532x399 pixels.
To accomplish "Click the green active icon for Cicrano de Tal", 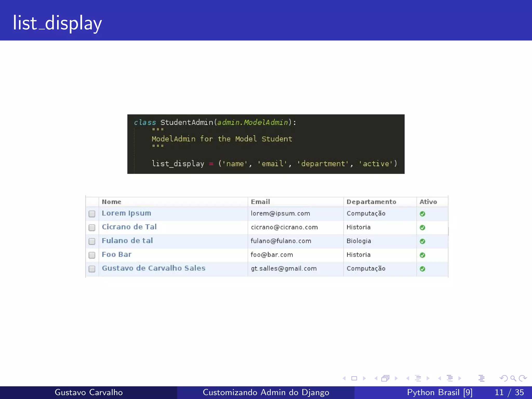I will tap(422, 228).
